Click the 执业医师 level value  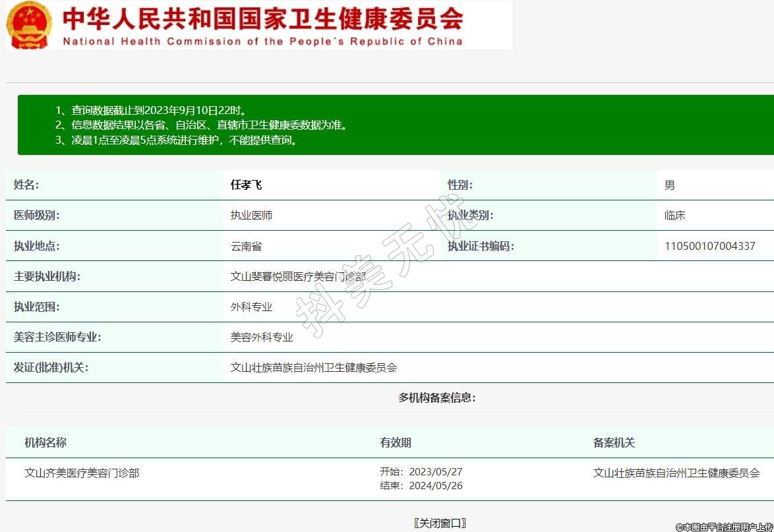click(251, 216)
